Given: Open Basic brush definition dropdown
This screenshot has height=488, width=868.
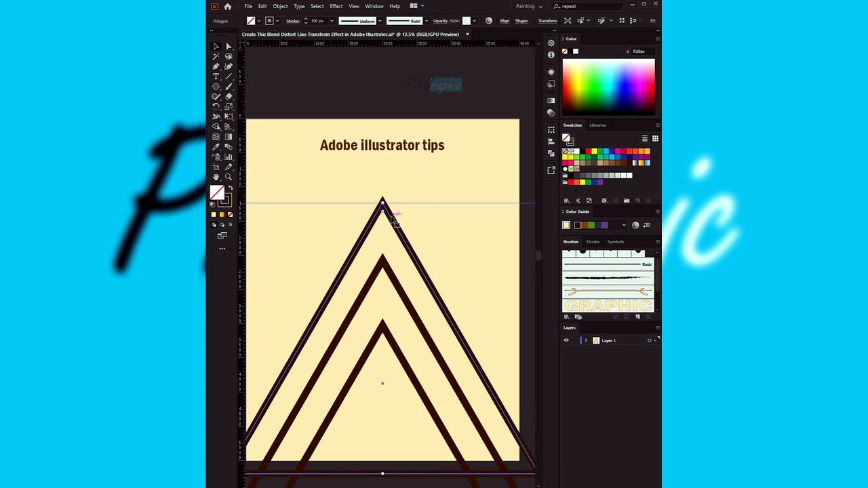Looking at the screenshot, I should click(427, 21).
